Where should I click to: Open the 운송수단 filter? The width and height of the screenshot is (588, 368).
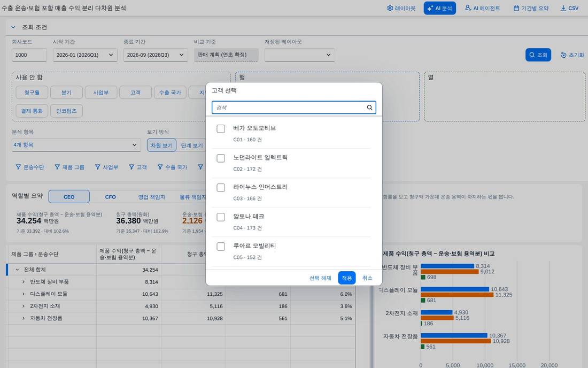pos(29,167)
